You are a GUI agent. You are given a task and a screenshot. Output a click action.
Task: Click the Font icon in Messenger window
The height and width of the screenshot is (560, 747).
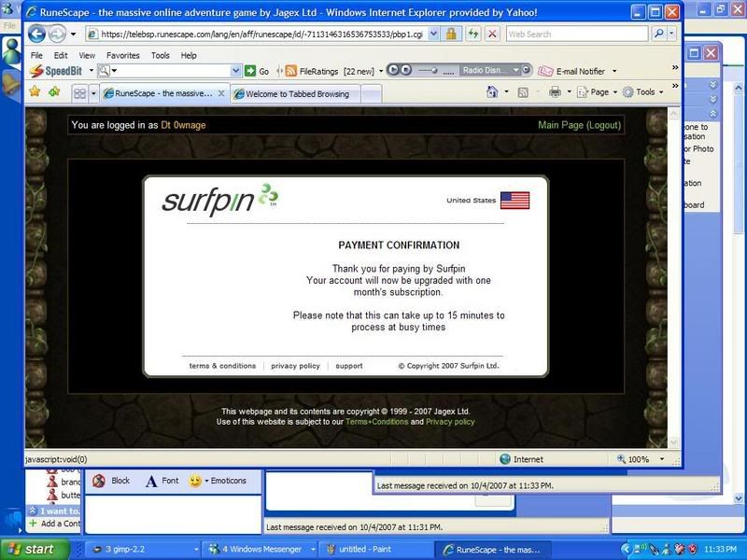(x=151, y=482)
